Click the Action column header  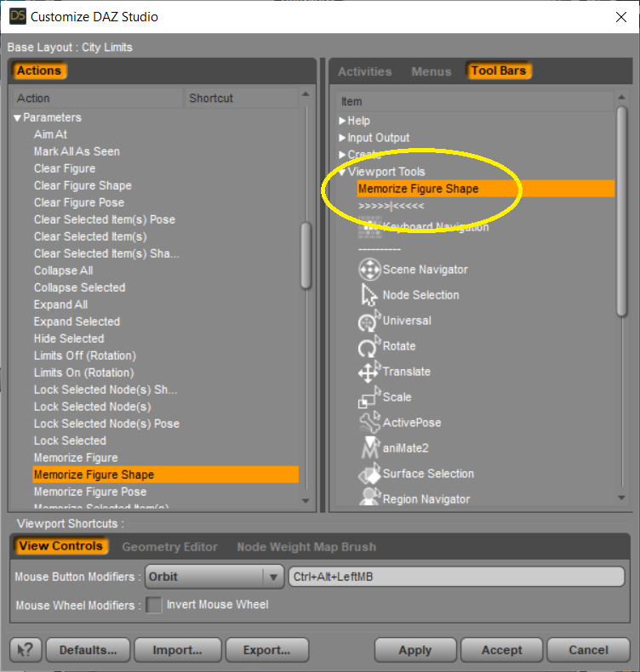click(98, 98)
